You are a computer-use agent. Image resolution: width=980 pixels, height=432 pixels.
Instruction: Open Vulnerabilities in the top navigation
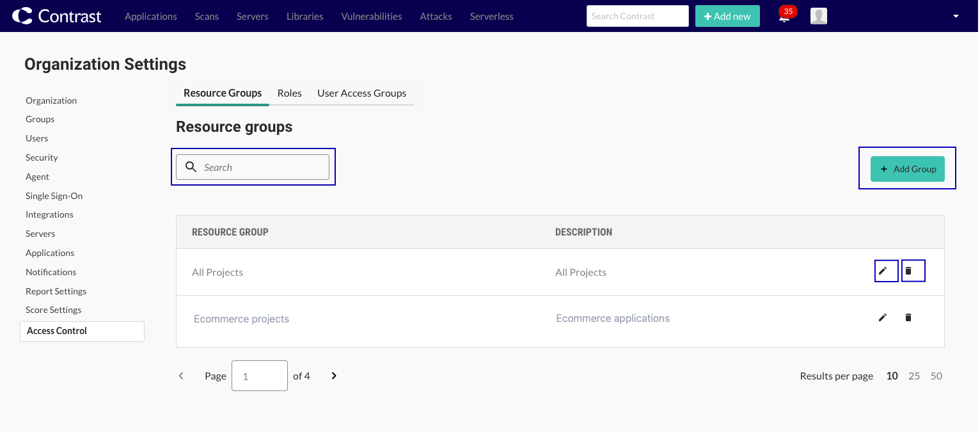[372, 17]
